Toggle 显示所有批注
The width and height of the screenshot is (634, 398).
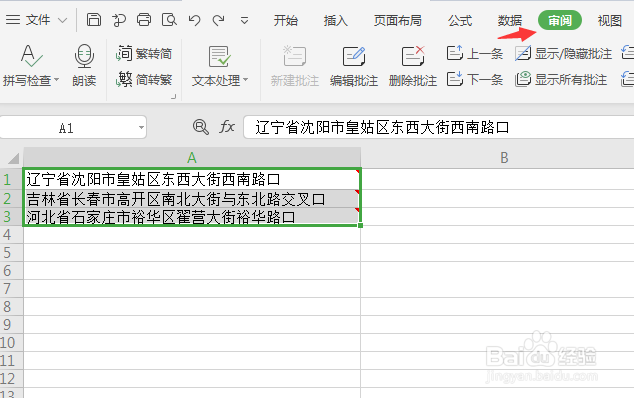pos(561,79)
